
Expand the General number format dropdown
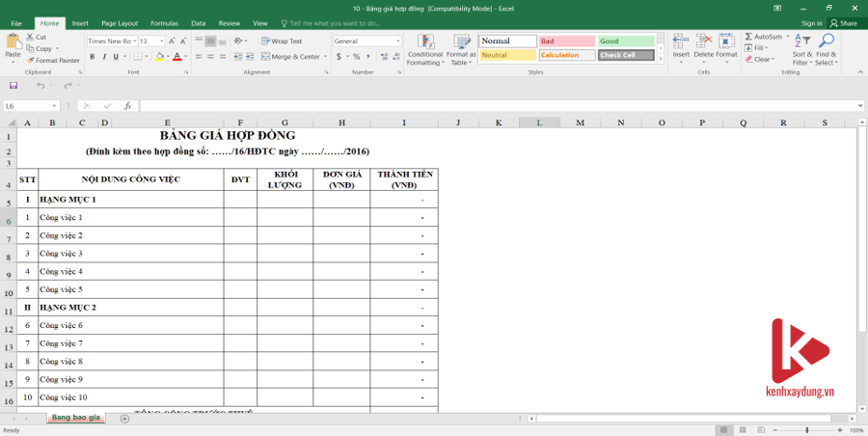(397, 41)
